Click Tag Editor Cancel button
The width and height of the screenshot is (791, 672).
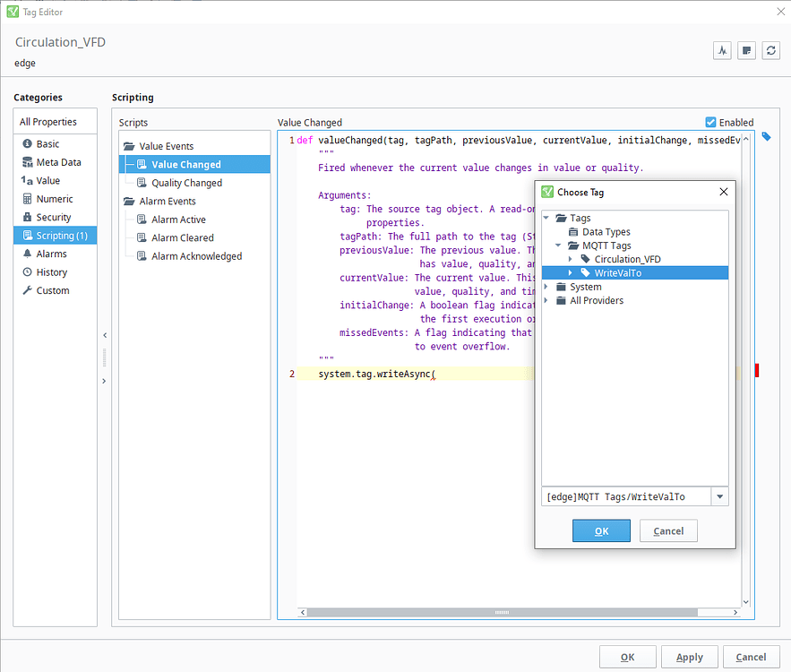[x=751, y=657]
